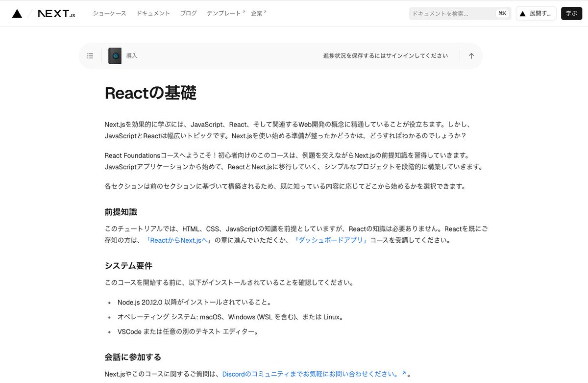Click the Vercel triangle logo

tap(17, 14)
